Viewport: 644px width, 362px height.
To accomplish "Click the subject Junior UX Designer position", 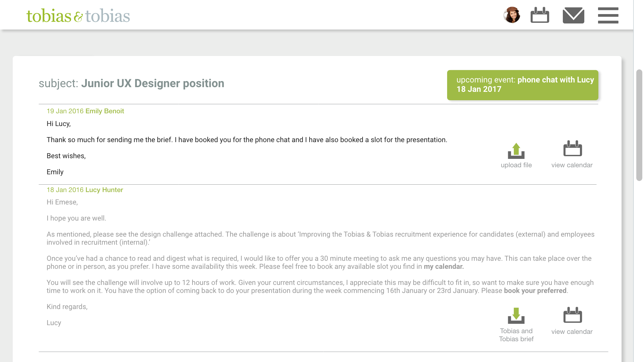I will [152, 83].
